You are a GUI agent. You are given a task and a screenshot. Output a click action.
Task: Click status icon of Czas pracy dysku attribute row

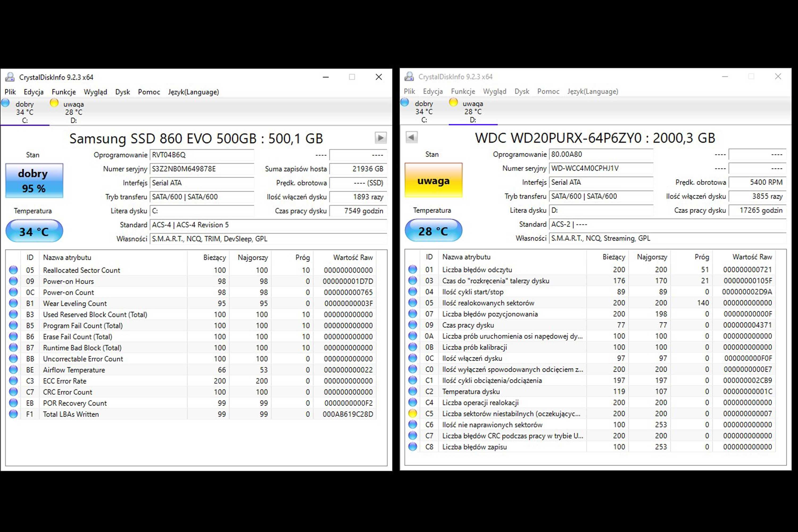(413, 325)
